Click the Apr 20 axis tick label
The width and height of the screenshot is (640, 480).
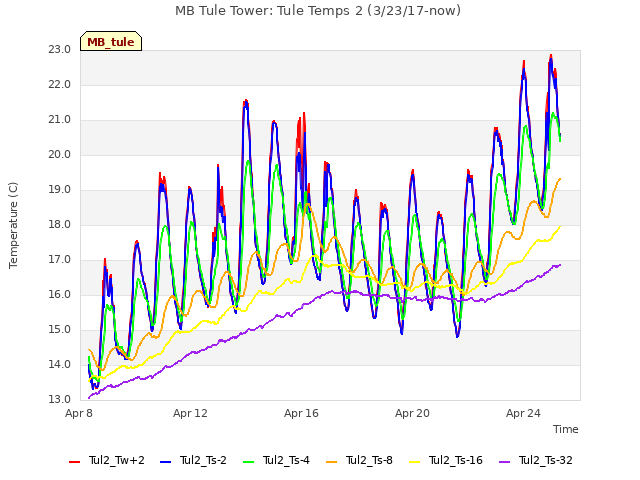pyautogui.click(x=412, y=413)
